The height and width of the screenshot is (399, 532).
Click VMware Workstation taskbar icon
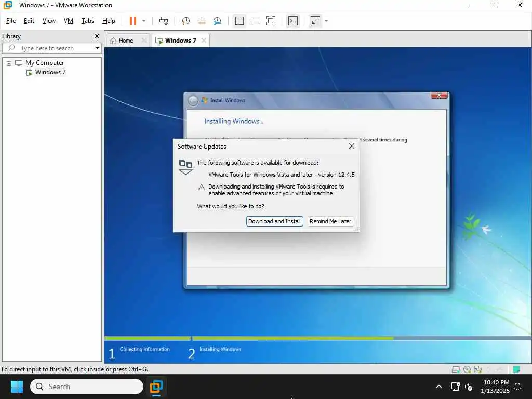(x=156, y=387)
